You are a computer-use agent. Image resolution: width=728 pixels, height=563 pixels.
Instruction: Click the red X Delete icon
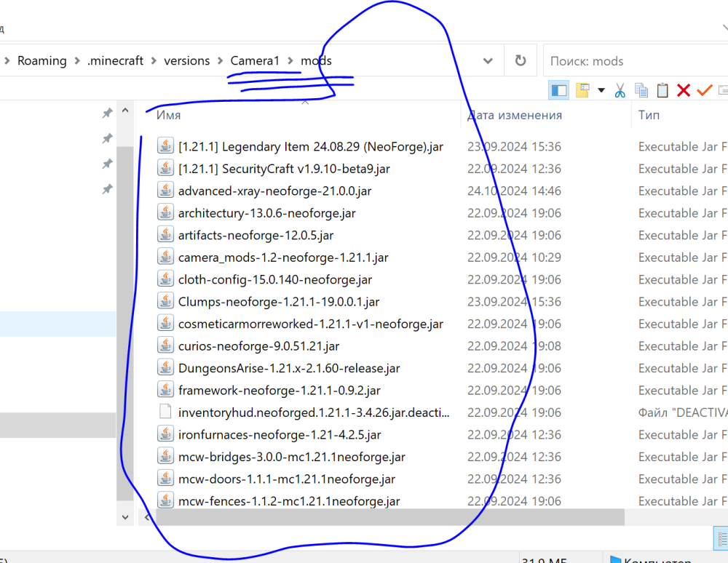coord(684,90)
